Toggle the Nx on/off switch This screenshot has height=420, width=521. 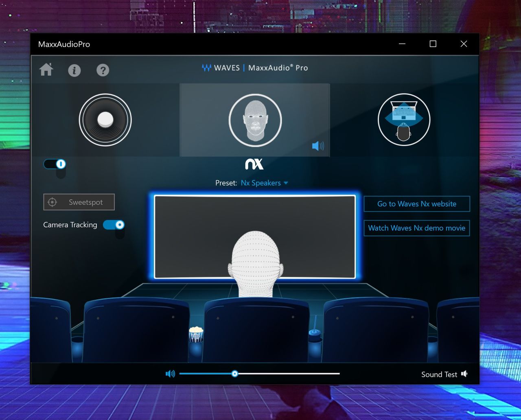55,164
